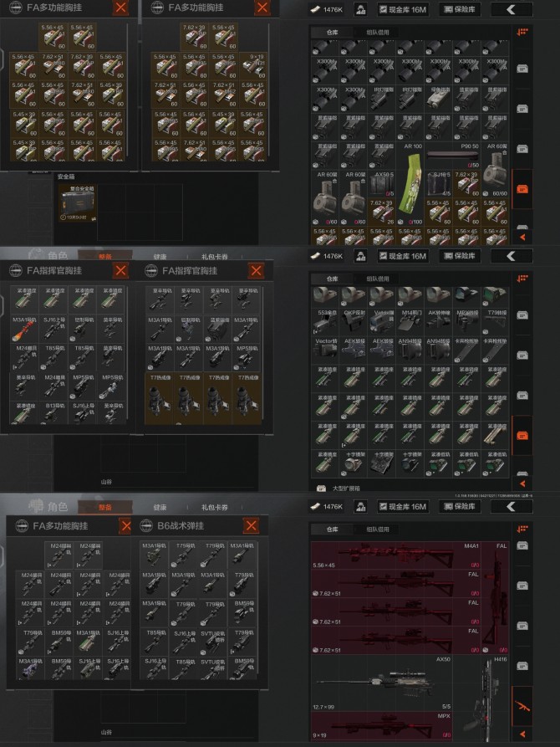Close the B6战术弹挂 window
Image resolution: width=560 pixels, height=747 pixels.
(251, 525)
